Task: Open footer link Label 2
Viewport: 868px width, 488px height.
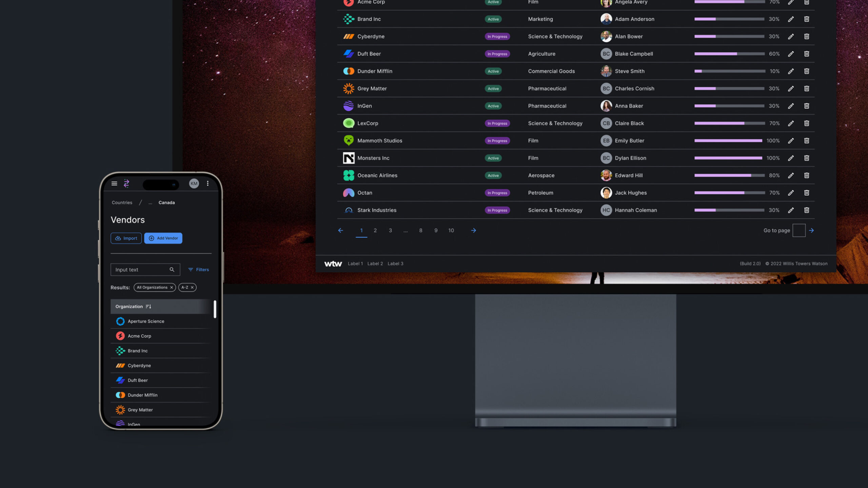Action: [375, 263]
